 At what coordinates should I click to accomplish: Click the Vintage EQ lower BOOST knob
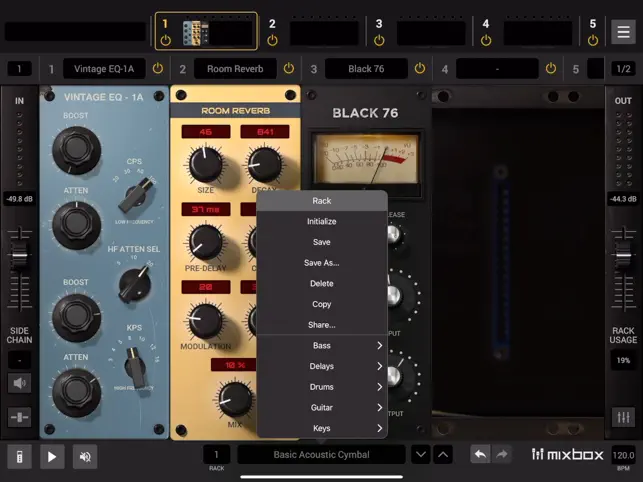click(x=76, y=317)
